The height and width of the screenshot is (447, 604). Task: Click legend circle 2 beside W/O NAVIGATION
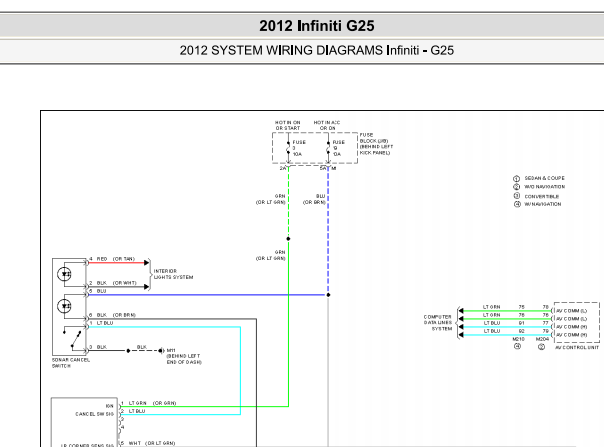click(x=517, y=187)
